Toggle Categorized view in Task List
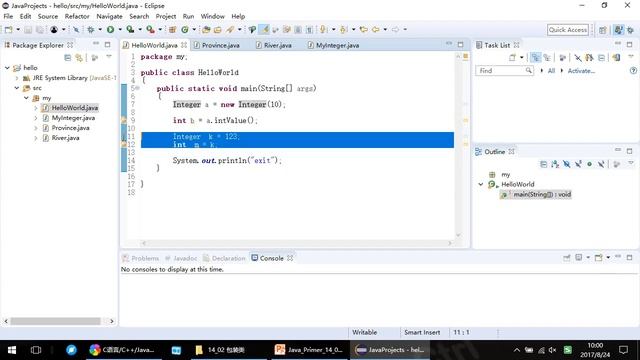This screenshot has width=640, height=360. coord(536,58)
